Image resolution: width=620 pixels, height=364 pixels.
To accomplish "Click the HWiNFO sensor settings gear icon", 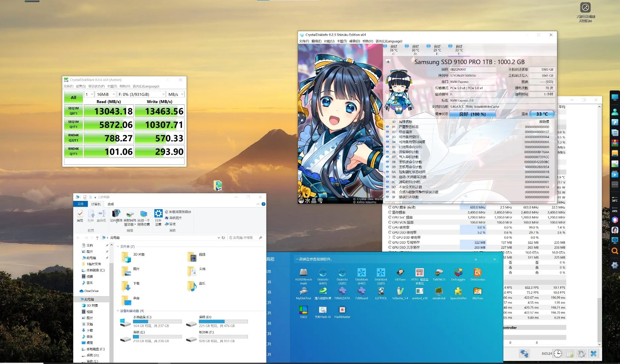I will 581,354.
